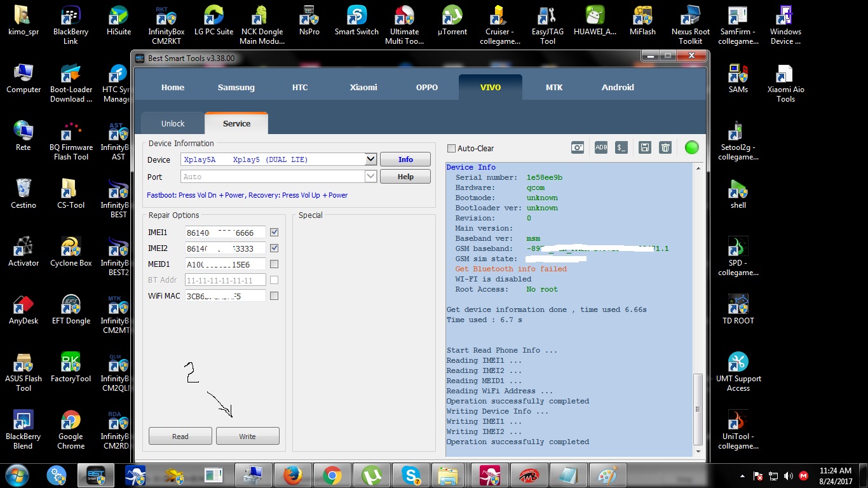Open the BlackBerry Link desktop icon
Screen dimensions: 868x488
[x=71, y=25]
